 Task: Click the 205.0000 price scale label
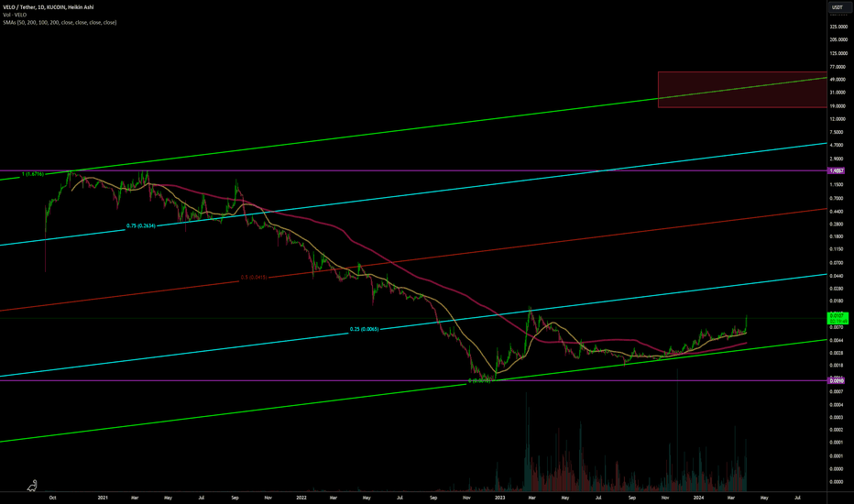[x=838, y=39]
